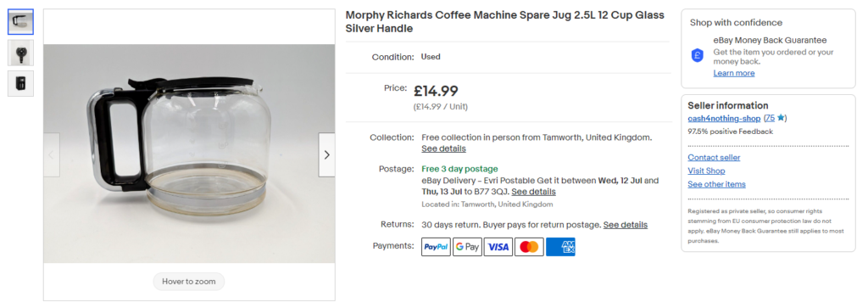Screen dimensions: 868x308
Task: Click the Google Pay payment icon
Action: [467, 247]
